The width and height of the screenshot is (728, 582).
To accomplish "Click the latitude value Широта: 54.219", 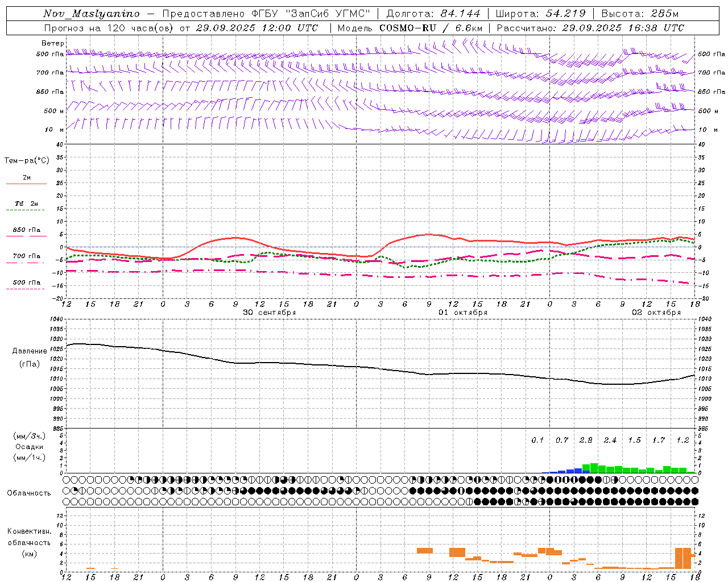I will (540, 14).
